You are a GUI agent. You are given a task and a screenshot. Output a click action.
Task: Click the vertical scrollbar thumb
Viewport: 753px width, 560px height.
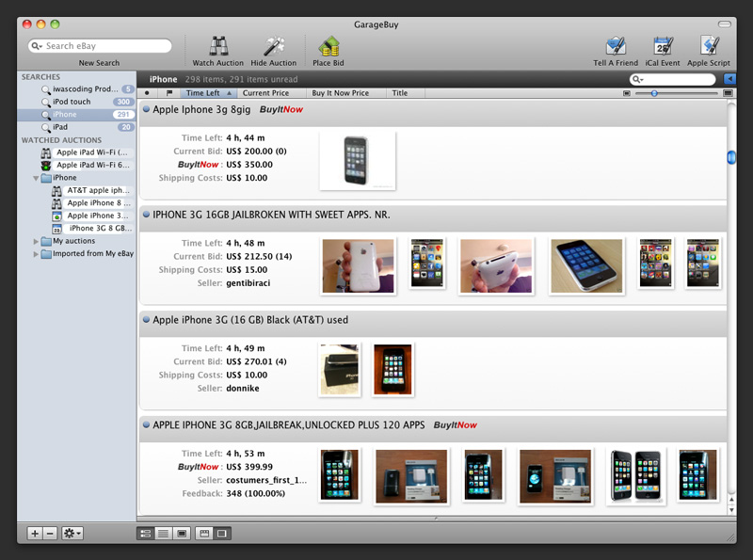731,157
